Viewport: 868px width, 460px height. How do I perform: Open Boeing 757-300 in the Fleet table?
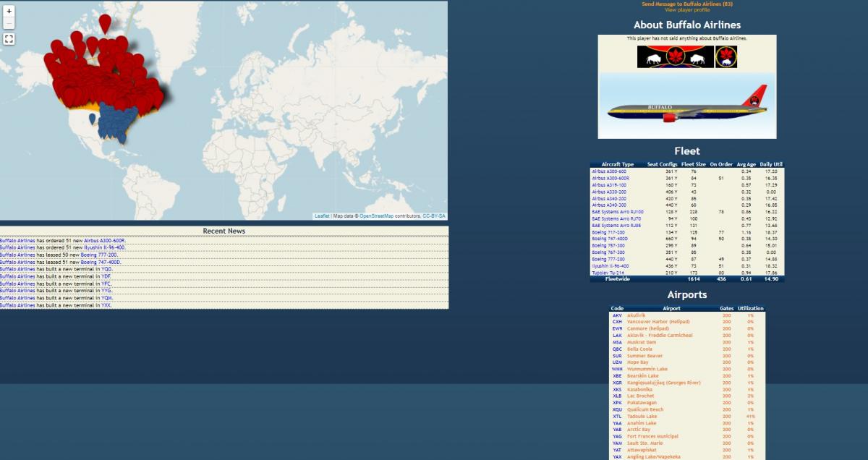(608, 245)
